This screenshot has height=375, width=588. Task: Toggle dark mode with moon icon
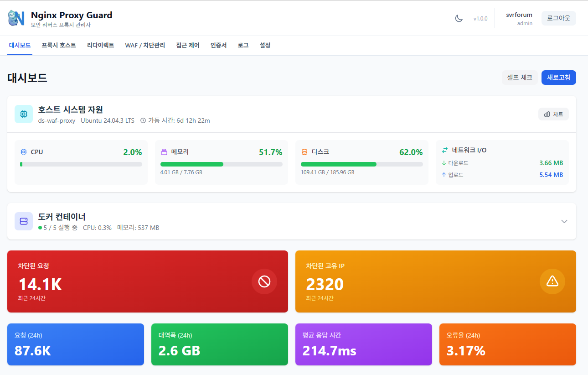(x=459, y=18)
